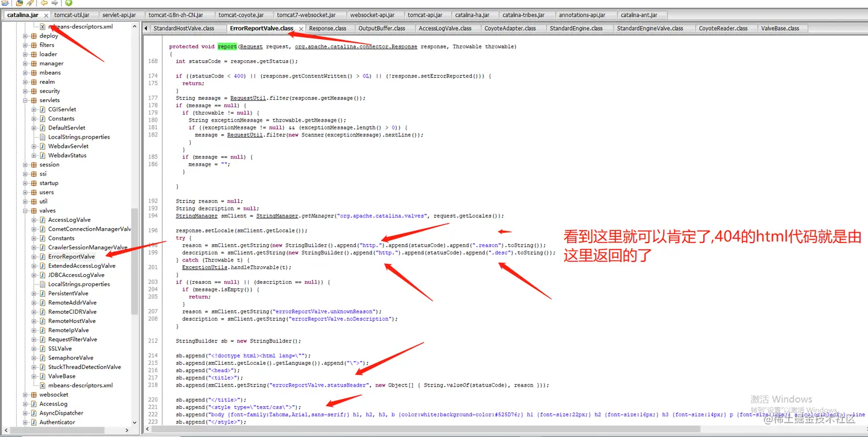Click the Back navigation arrow icon

pyautogui.click(x=44, y=3)
